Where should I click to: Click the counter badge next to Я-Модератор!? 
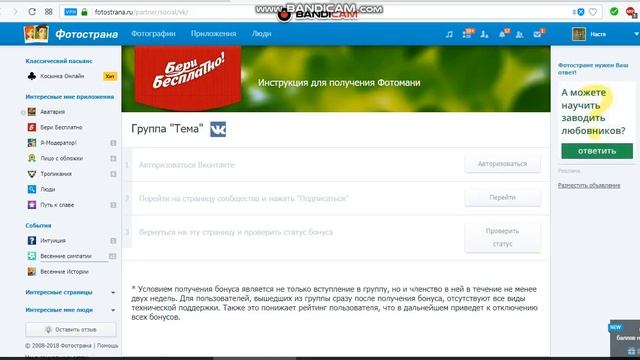[113, 143]
